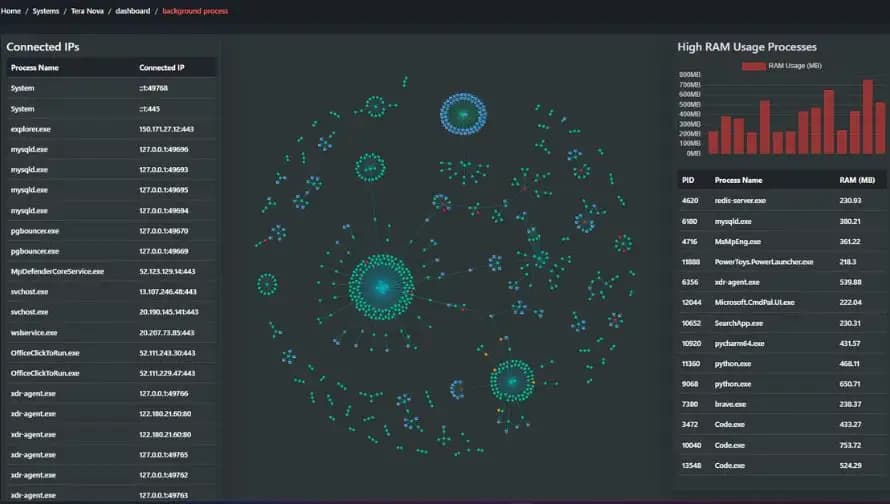Select the explorer.exe row in Connected IPs
890x504 pixels.
pos(108,129)
